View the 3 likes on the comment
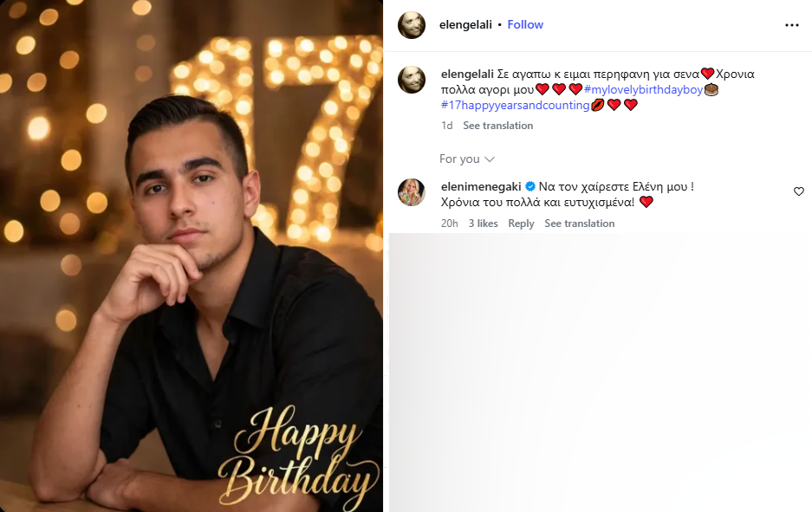Viewport: 812px width, 512px height. (484, 224)
